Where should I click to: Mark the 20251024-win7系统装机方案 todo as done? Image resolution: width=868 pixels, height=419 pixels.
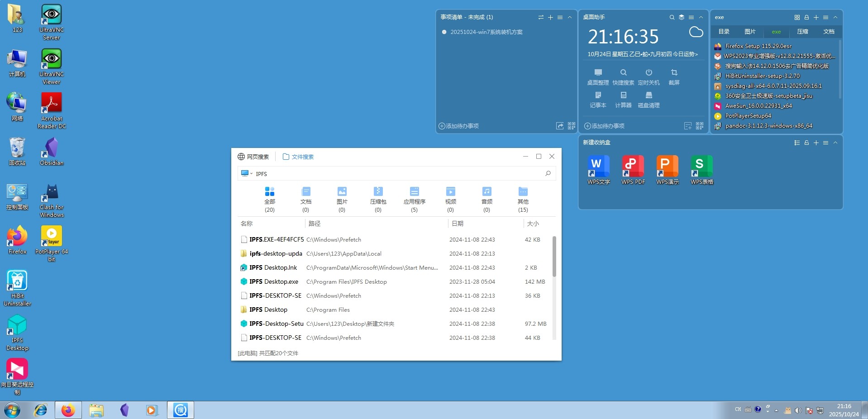(x=444, y=32)
